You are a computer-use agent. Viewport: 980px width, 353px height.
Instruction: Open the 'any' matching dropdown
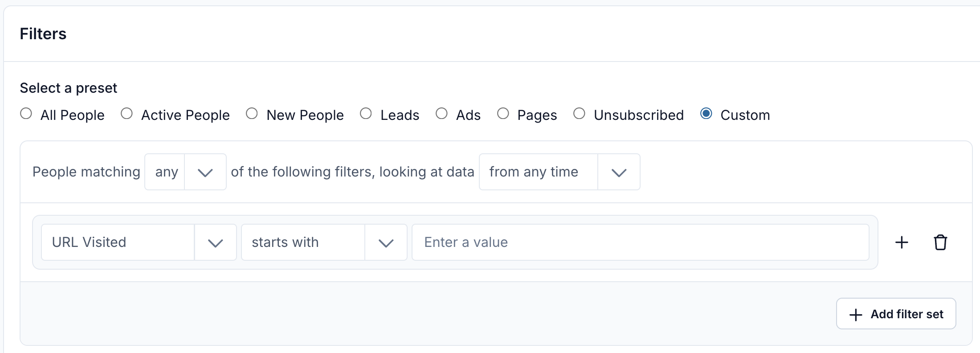tap(185, 172)
